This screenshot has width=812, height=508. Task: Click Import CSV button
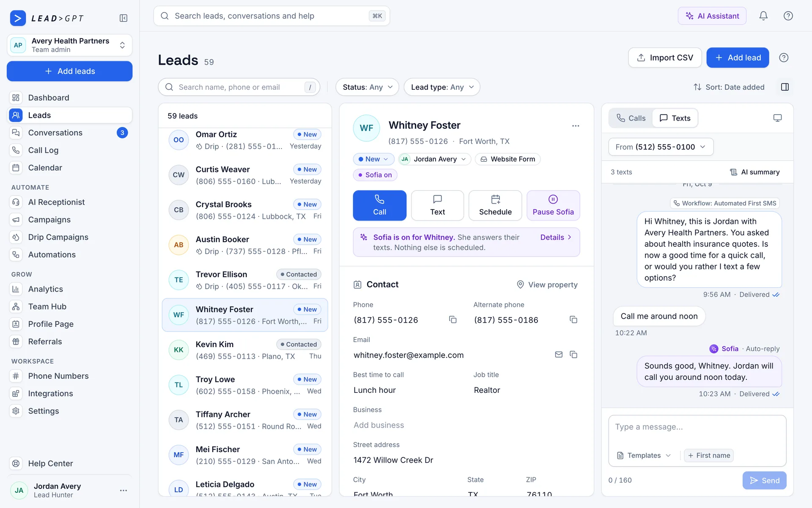(x=665, y=58)
